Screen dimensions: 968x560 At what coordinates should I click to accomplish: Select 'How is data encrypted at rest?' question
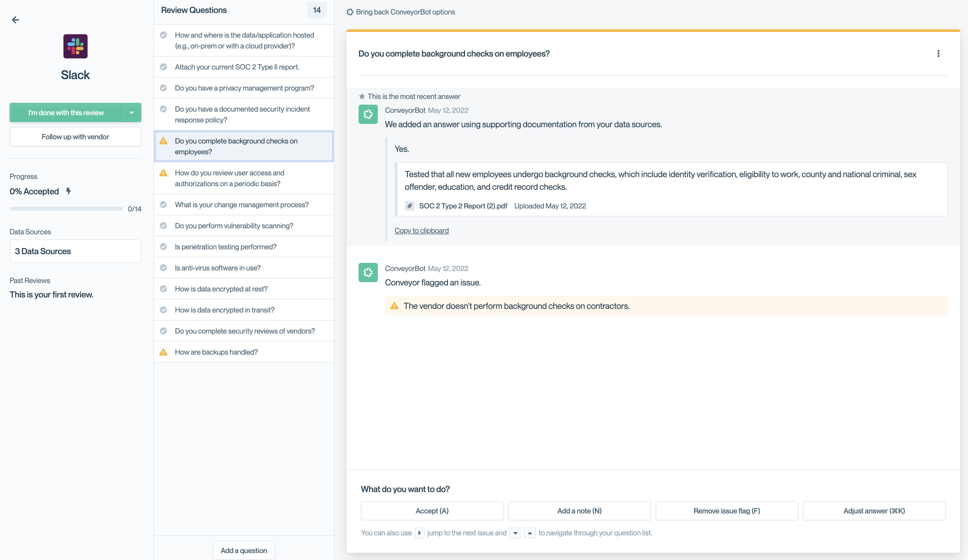click(221, 289)
